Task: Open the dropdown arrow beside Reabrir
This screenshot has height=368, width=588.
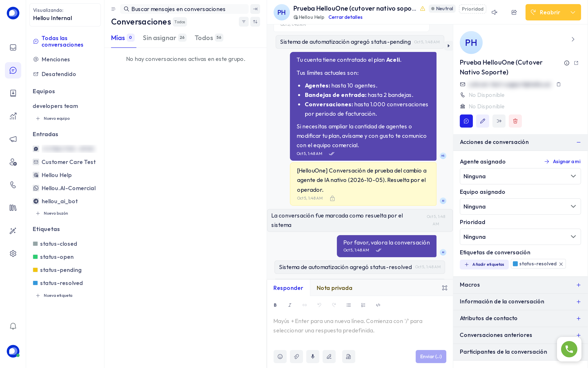Action: [x=573, y=12]
